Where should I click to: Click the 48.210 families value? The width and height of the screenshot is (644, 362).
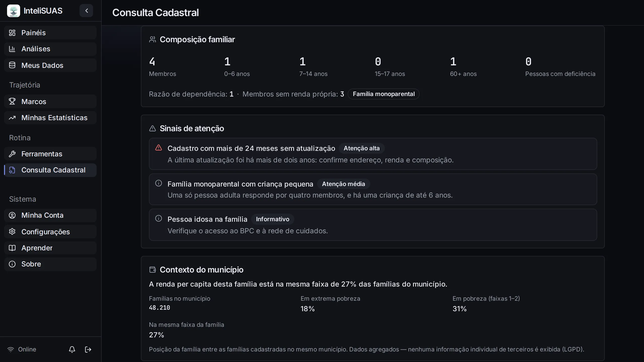[x=159, y=308]
